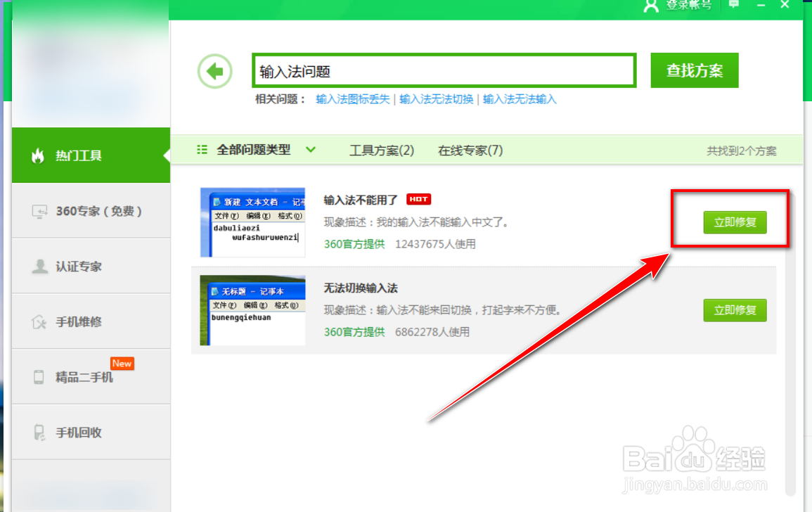Click description 输入法不能来回切换，打起字来不方便
The width and height of the screenshot is (812, 512).
(x=470, y=310)
